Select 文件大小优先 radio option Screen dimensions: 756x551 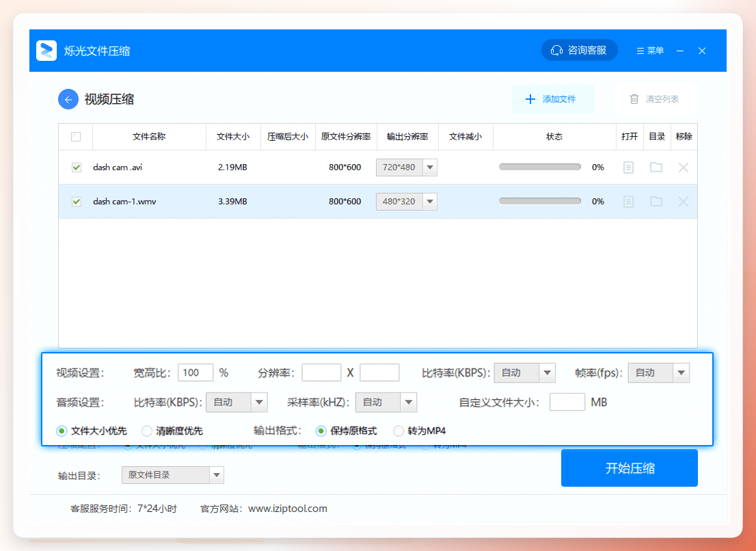[x=92, y=431]
